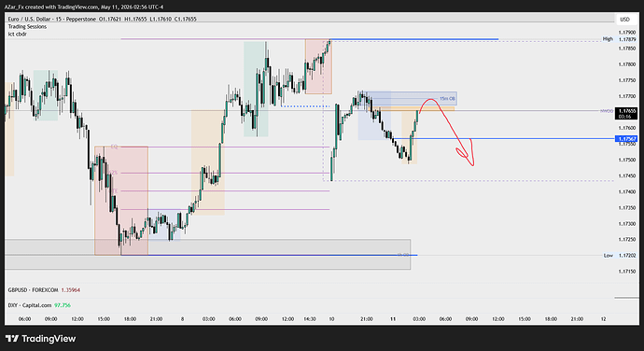This screenshot has width=644, height=351.
Task: Click the GBPUSD value 1.35964
Action: (71, 290)
